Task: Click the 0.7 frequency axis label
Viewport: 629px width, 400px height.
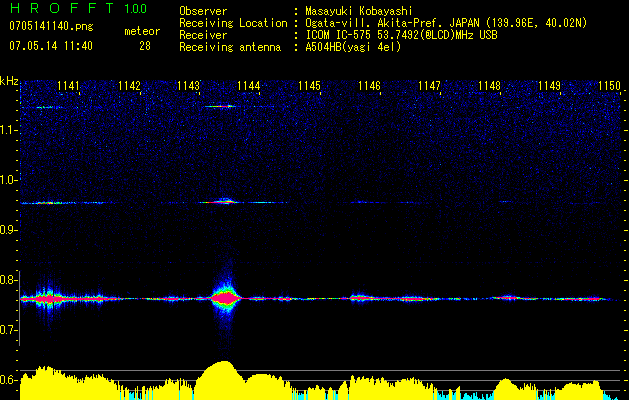Action: (9, 330)
